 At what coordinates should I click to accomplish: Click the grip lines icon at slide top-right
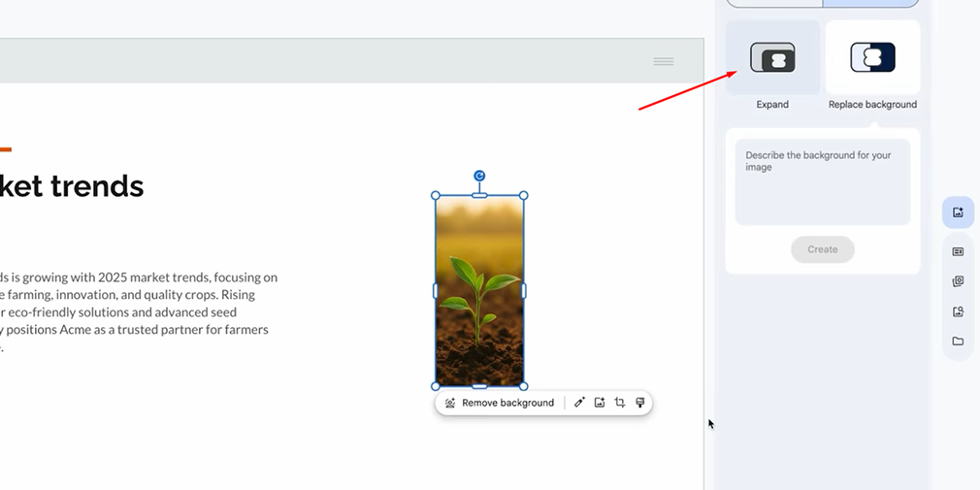tap(663, 61)
